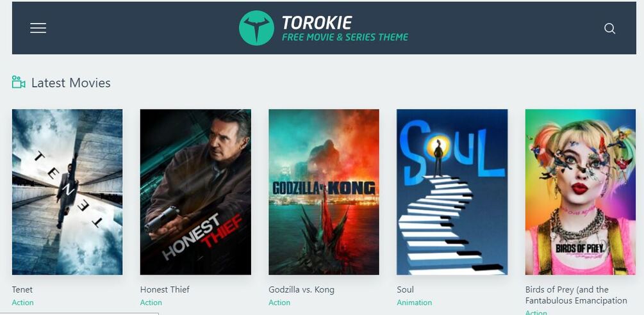
Task: Select the Animation genre under Soul
Action: (415, 303)
